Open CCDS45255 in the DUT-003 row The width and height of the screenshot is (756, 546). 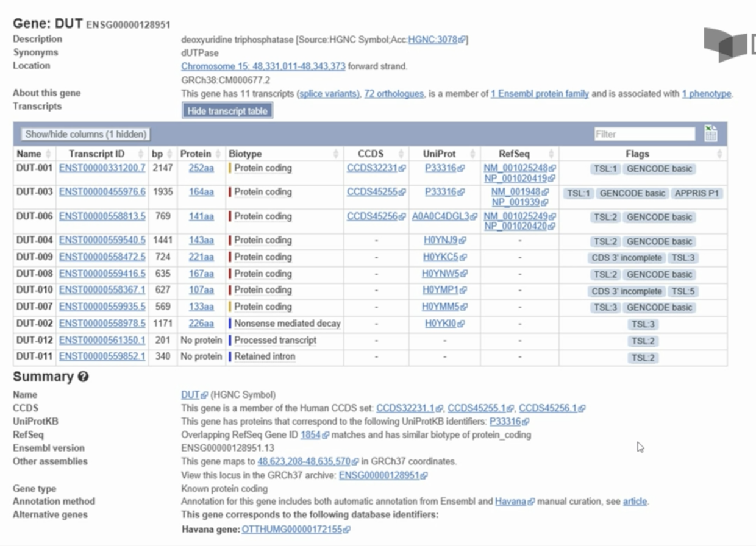(x=372, y=192)
